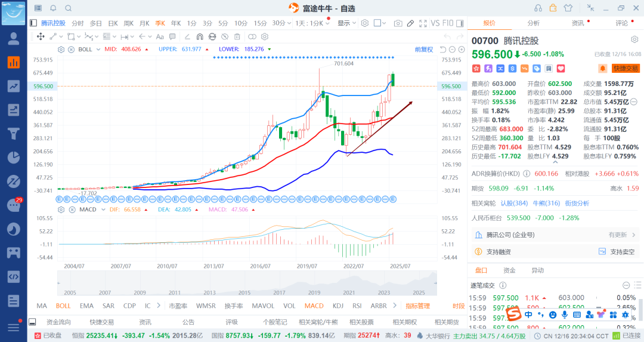Screen dimensions: 644x342
Task: Open layout square dropdown
Action: [380, 23]
